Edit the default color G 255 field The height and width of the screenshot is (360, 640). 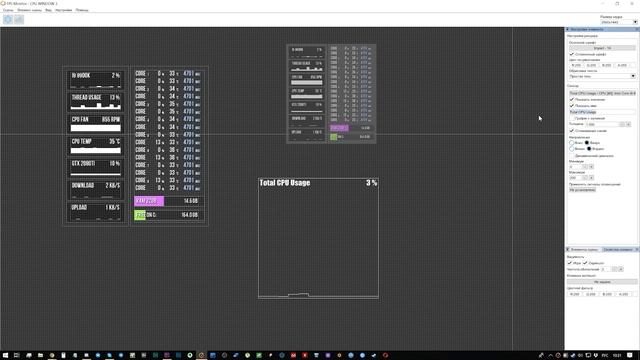coord(591,65)
